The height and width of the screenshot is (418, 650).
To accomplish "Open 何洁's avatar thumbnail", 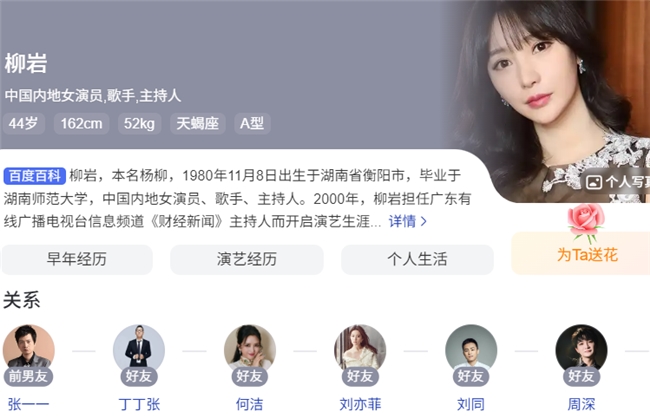I will click(x=250, y=350).
